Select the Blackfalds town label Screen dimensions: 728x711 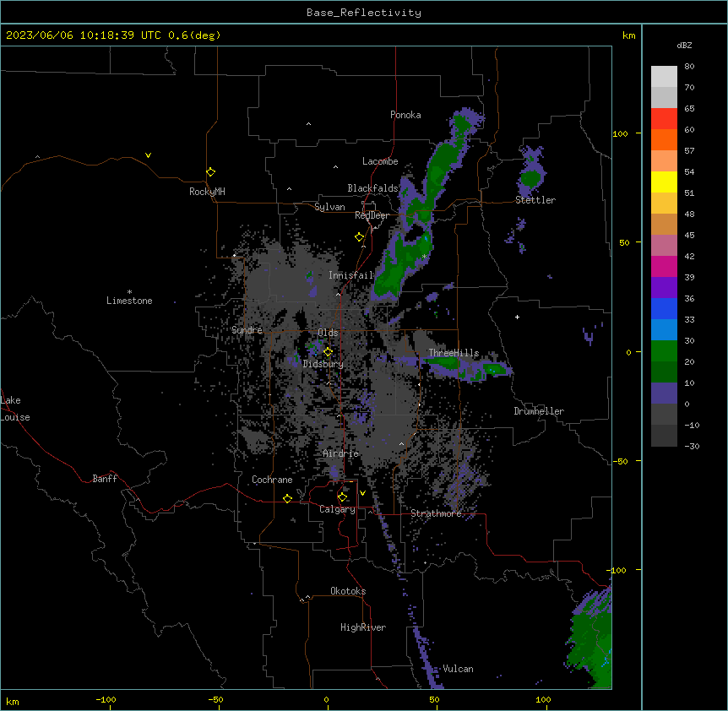coord(372,188)
